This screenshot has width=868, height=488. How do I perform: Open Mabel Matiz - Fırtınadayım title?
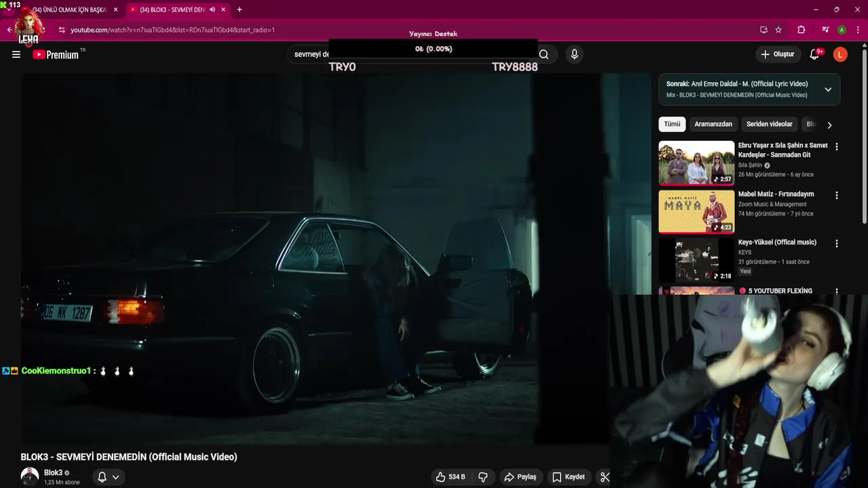pyautogui.click(x=776, y=194)
